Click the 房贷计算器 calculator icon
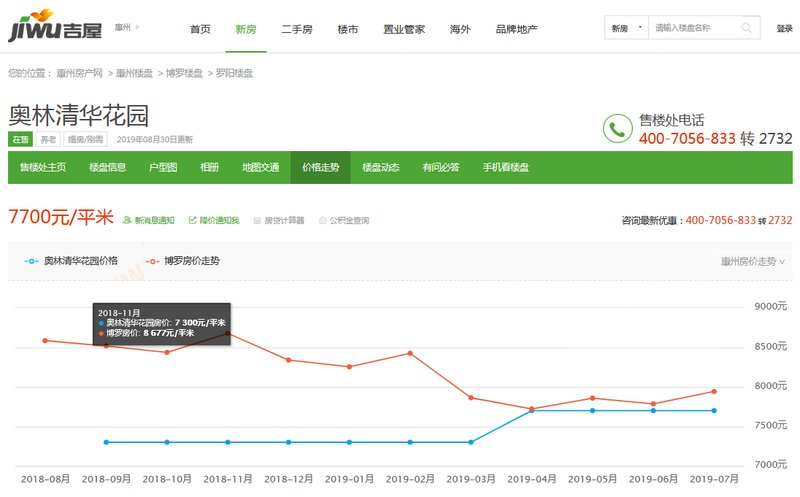Image resolution: width=800 pixels, height=497 pixels. [257, 220]
